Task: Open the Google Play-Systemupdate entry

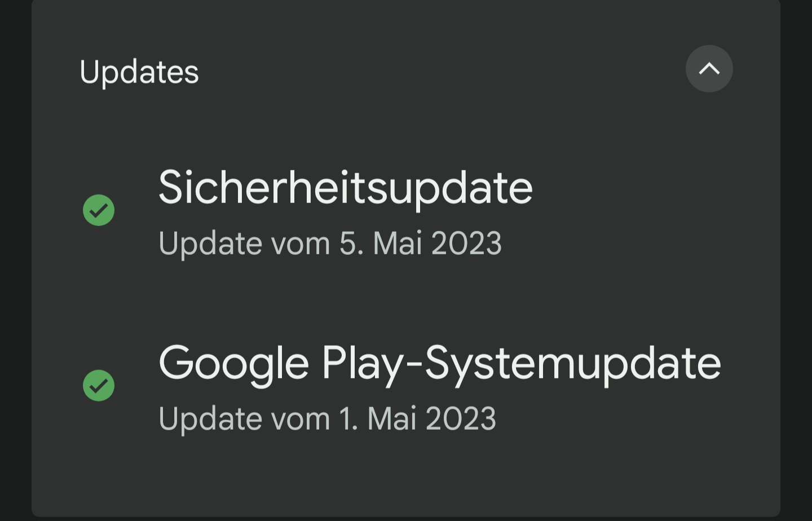Action: point(439,363)
